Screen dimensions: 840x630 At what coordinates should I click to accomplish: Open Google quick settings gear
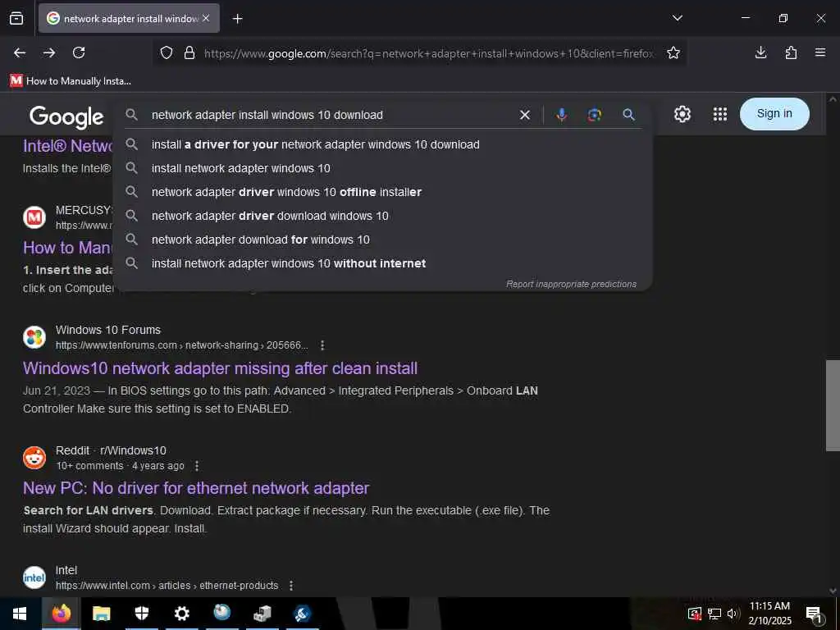coord(682,114)
